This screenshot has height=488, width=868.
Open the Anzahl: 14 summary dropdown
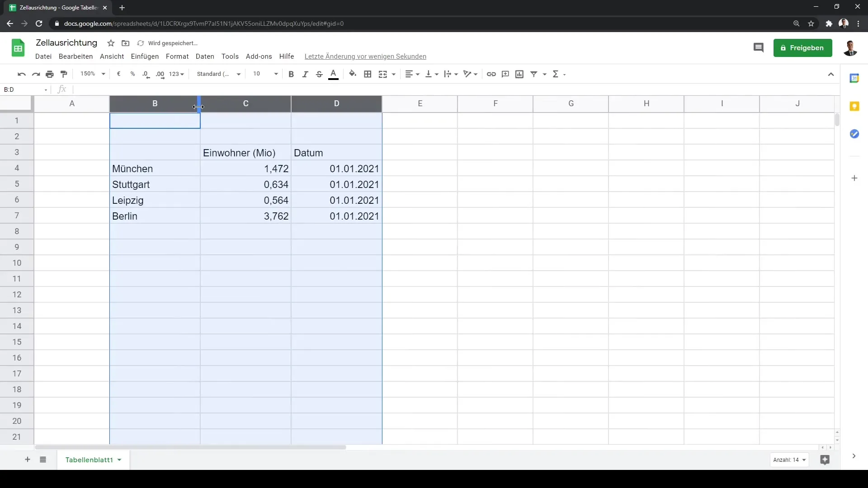coord(789,460)
